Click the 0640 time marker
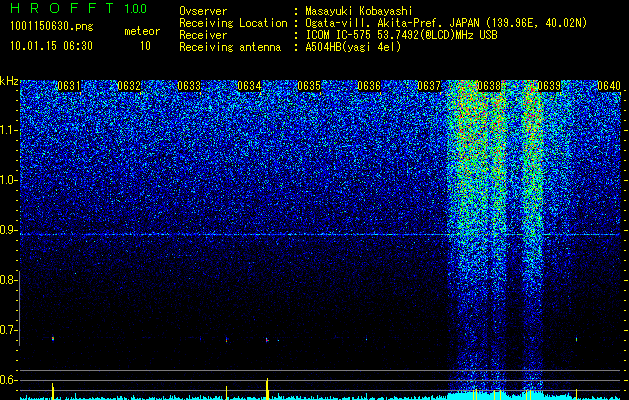Screen dimensions: 629x400 [609, 86]
